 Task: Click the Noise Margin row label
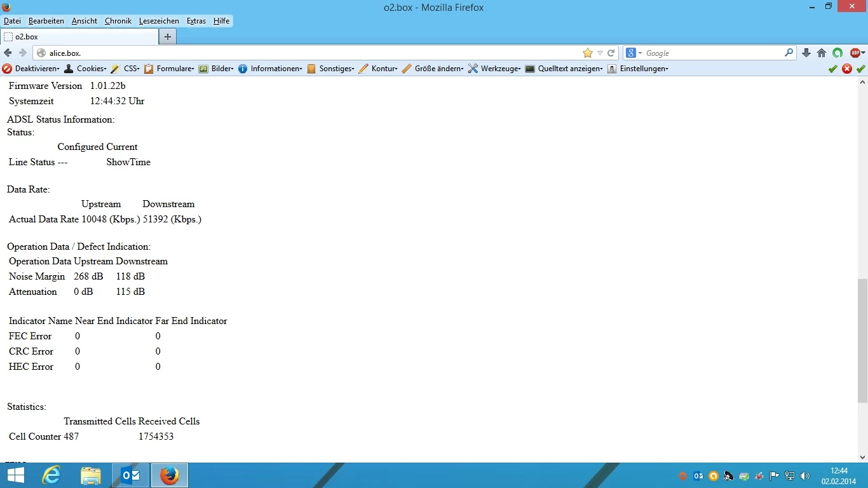point(37,276)
